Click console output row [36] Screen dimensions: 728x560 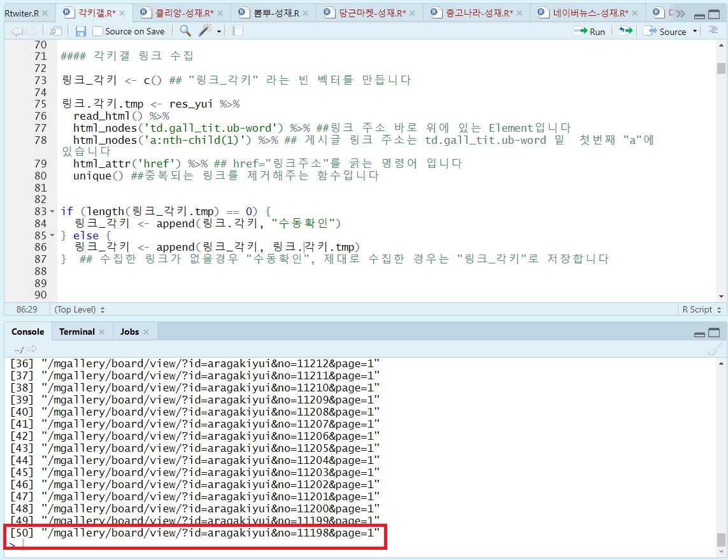click(x=194, y=363)
